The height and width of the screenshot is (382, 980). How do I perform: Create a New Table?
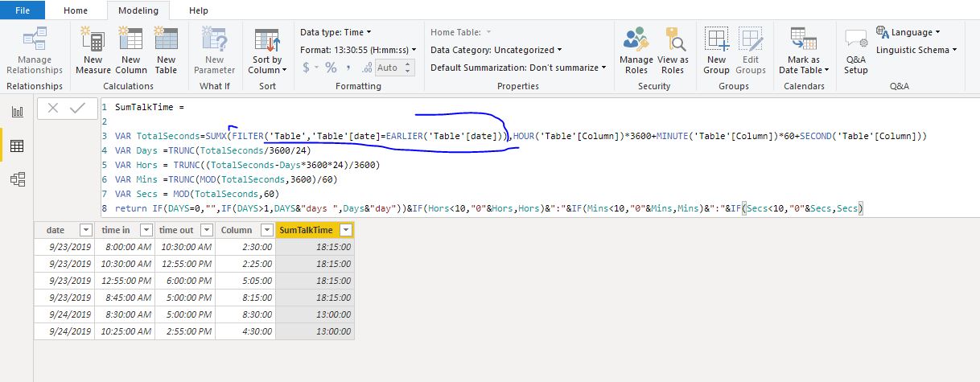(x=166, y=50)
